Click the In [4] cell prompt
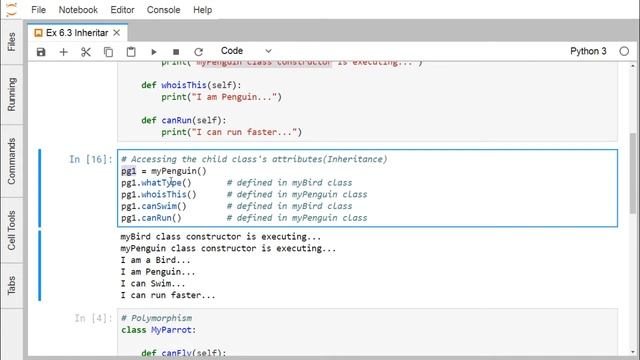640x360 pixels. [93, 318]
